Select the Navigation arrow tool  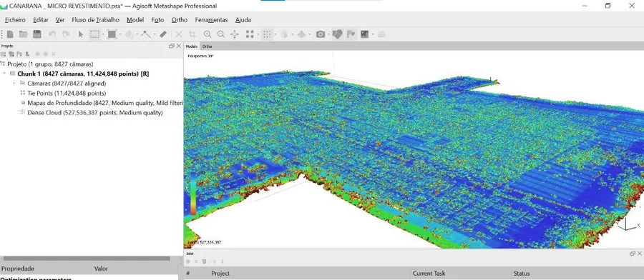(80, 34)
